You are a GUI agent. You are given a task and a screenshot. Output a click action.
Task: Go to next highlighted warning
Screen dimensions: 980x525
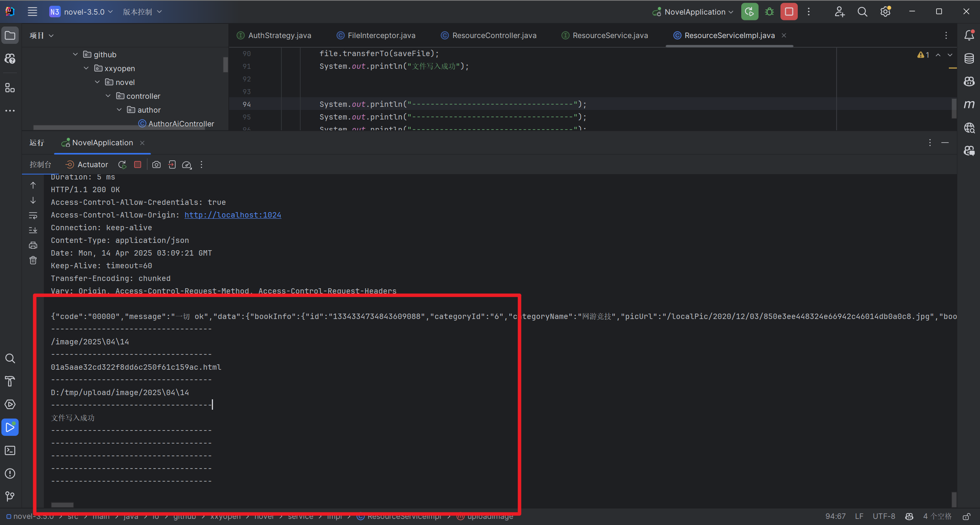click(950, 55)
